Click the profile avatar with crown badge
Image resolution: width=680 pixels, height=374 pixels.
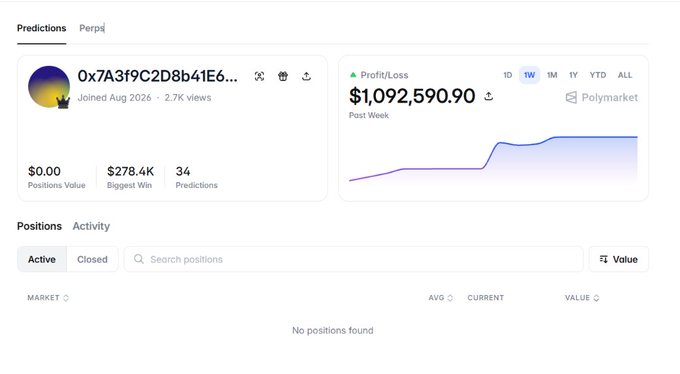click(x=49, y=87)
